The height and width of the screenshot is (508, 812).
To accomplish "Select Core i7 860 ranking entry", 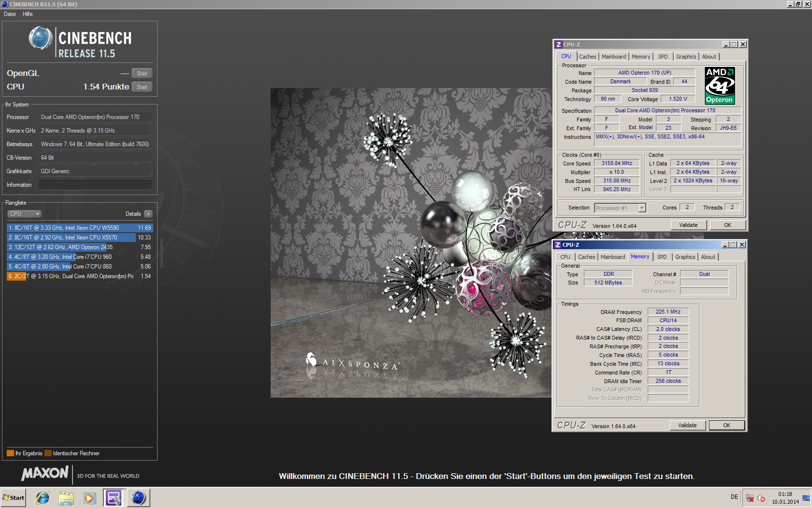I will [80, 267].
